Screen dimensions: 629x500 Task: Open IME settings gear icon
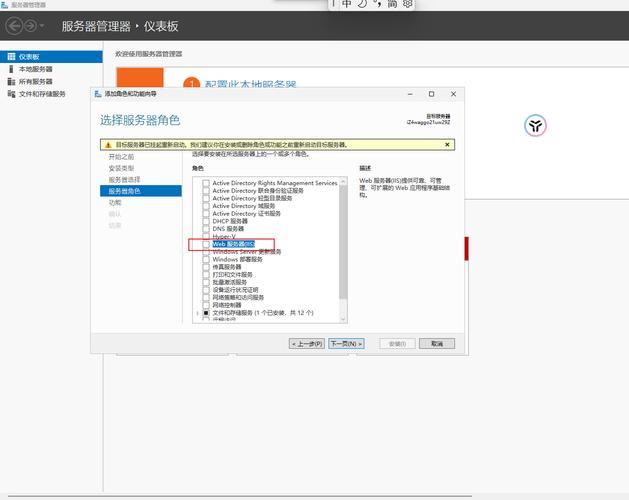pyautogui.click(x=408, y=4)
